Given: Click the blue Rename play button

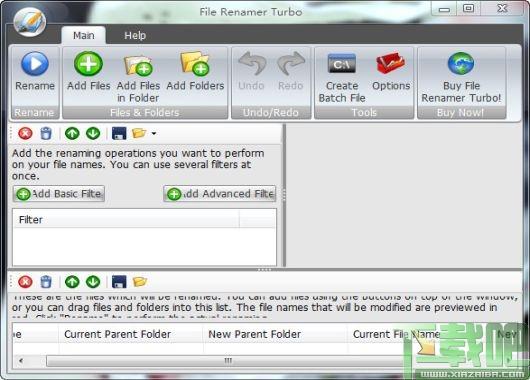Looking at the screenshot, I should tap(35, 64).
